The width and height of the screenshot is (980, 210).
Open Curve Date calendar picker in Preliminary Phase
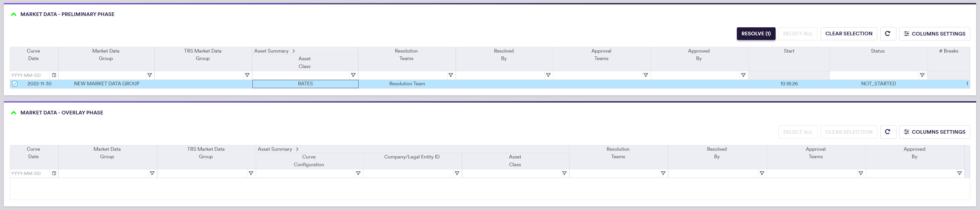click(x=54, y=75)
